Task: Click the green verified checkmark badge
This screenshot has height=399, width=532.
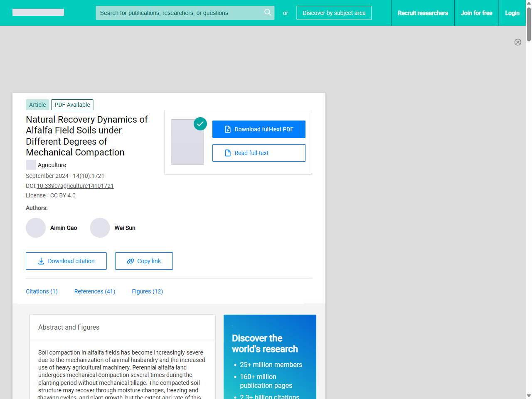Action: tap(200, 123)
